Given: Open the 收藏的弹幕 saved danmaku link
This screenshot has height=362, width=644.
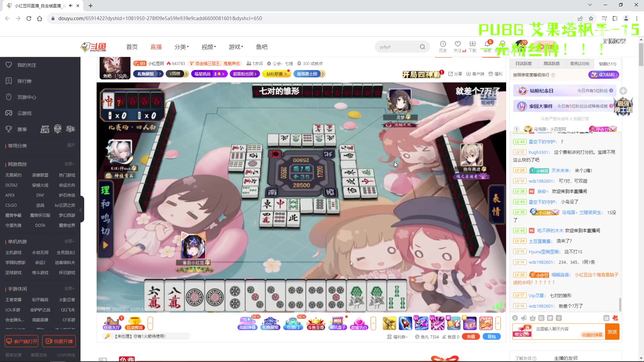Looking at the screenshot, I should (592, 335).
